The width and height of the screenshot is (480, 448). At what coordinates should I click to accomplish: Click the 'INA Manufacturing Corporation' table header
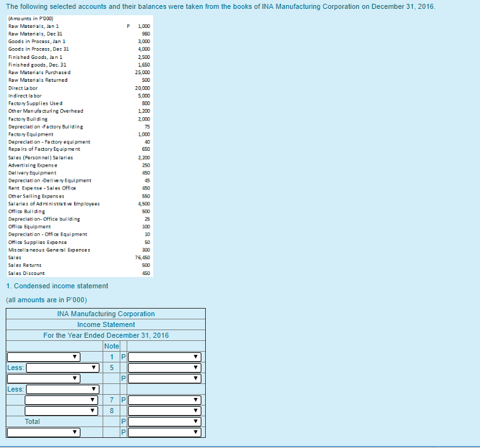click(x=106, y=314)
